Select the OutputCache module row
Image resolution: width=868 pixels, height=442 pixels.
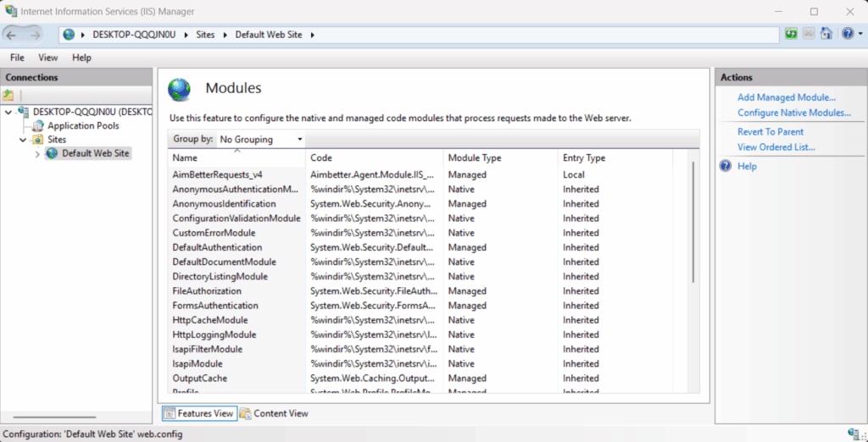420,378
